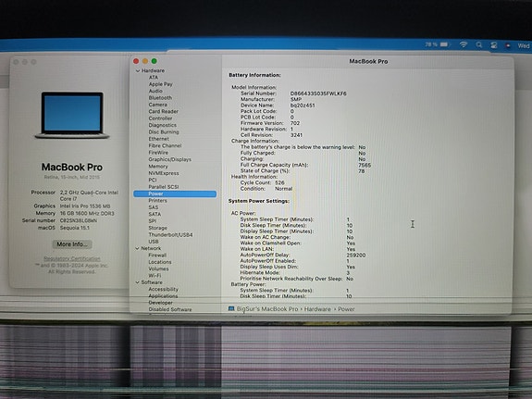Open Control Center icon in menu bar
532x399 pixels.
pos(494,44)
